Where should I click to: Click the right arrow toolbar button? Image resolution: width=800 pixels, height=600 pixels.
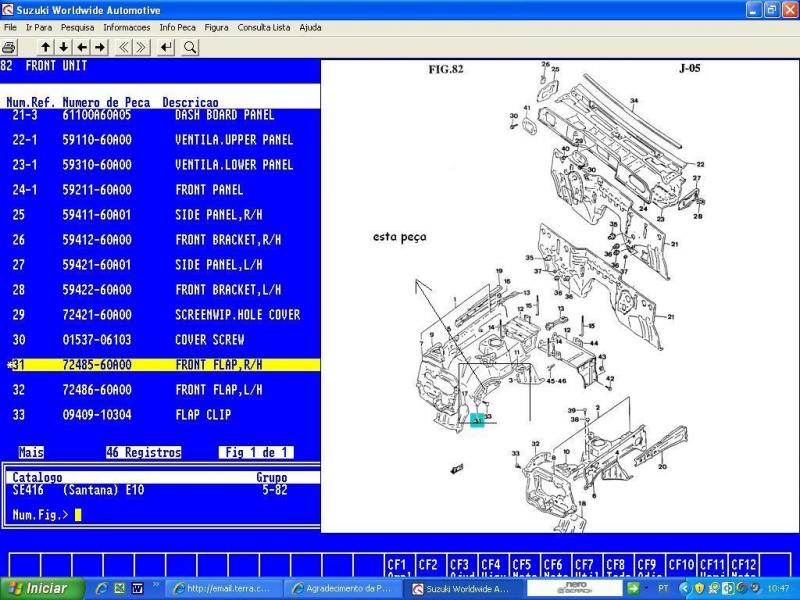(101, 47)
